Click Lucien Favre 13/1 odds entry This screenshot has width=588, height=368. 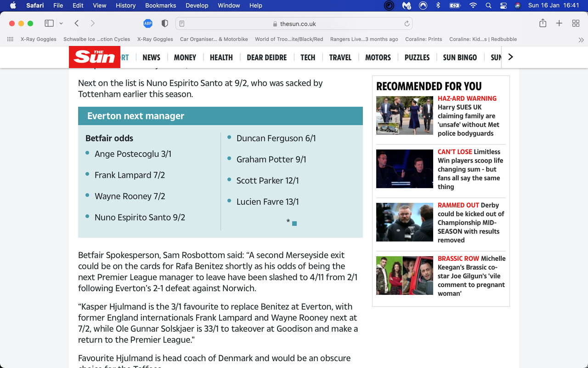pyautogui.click(x=267, y=202)
